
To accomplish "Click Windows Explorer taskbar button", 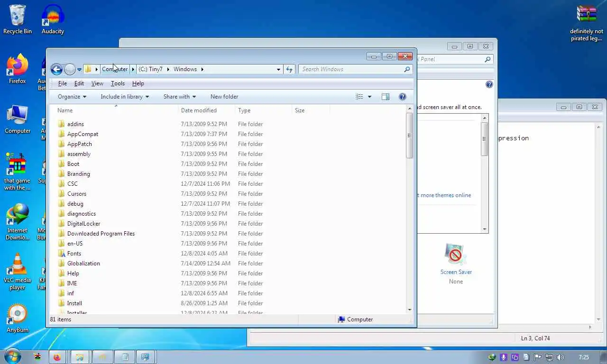I will pos(80,357).
